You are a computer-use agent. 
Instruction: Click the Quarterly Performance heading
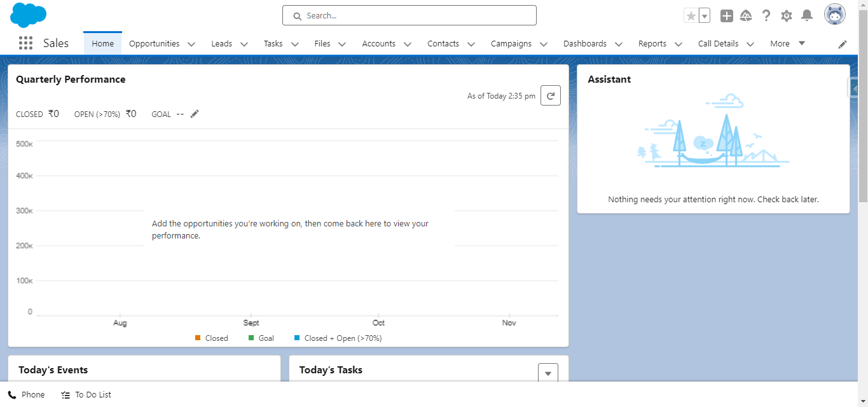71,79
